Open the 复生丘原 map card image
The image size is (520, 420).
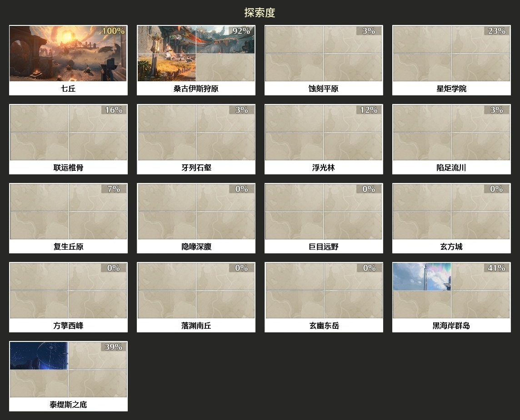coord(68,211)
